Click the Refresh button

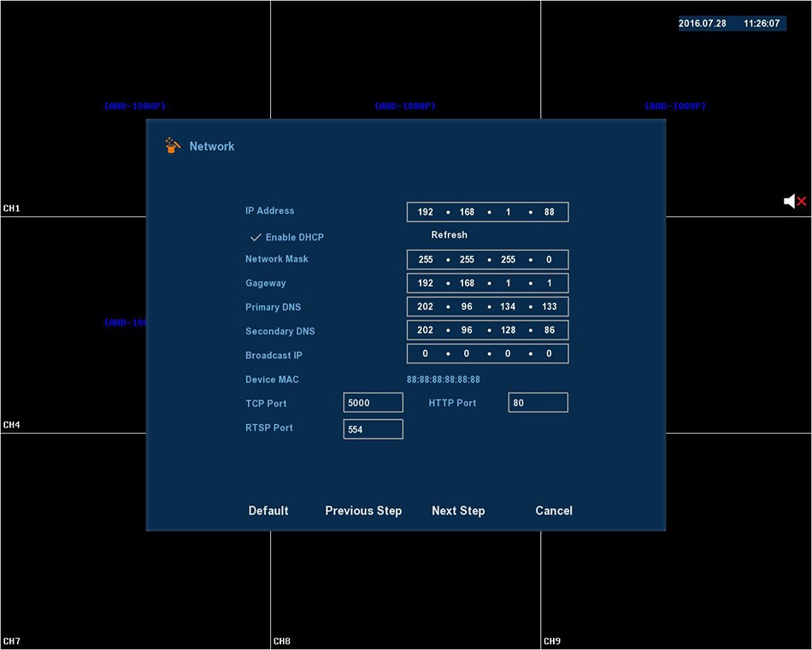(x=449, y=235)
